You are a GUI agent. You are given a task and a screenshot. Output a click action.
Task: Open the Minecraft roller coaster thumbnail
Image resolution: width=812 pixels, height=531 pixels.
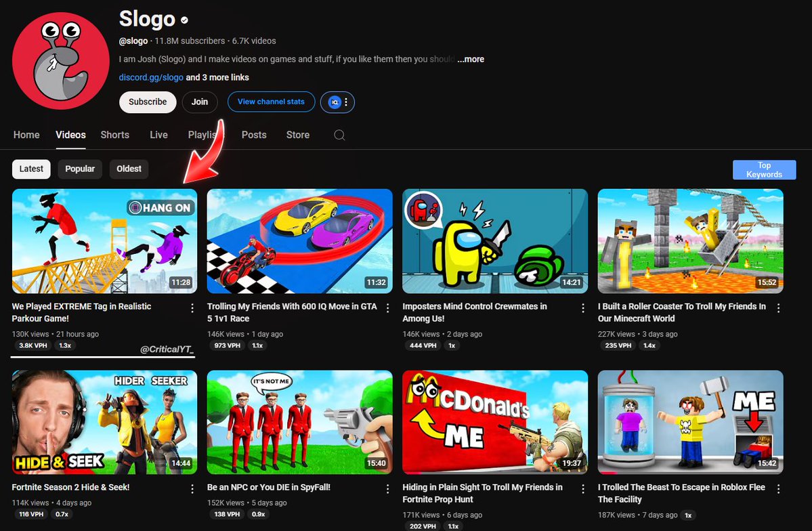[690, 241]
